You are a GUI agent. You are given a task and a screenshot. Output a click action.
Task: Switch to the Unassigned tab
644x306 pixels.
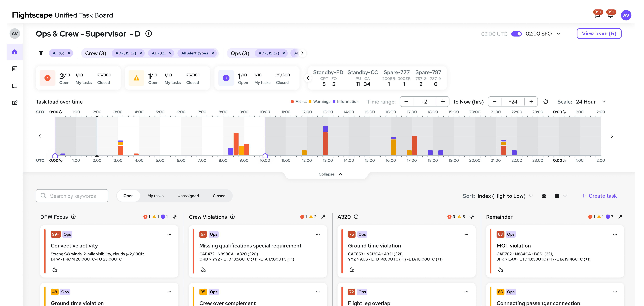(x=188, y=196)
